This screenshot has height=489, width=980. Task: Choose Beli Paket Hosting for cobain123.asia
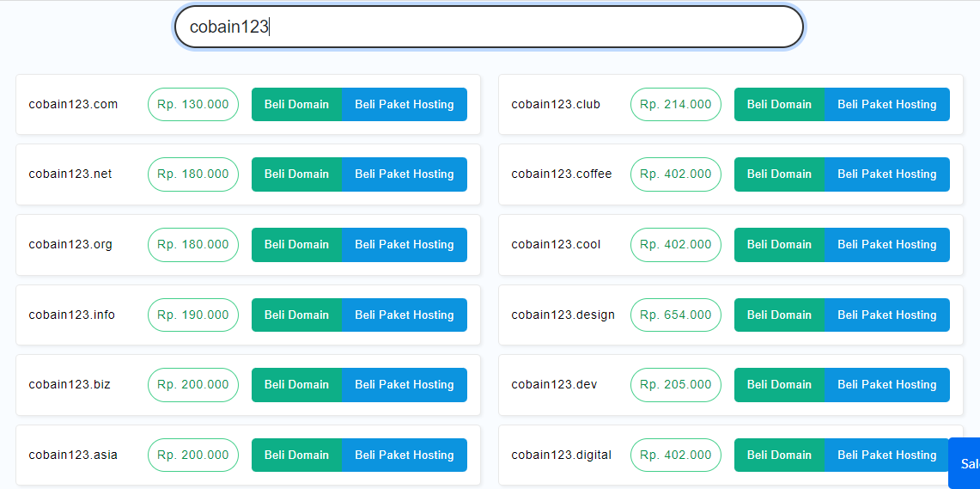tap(405, 455)
